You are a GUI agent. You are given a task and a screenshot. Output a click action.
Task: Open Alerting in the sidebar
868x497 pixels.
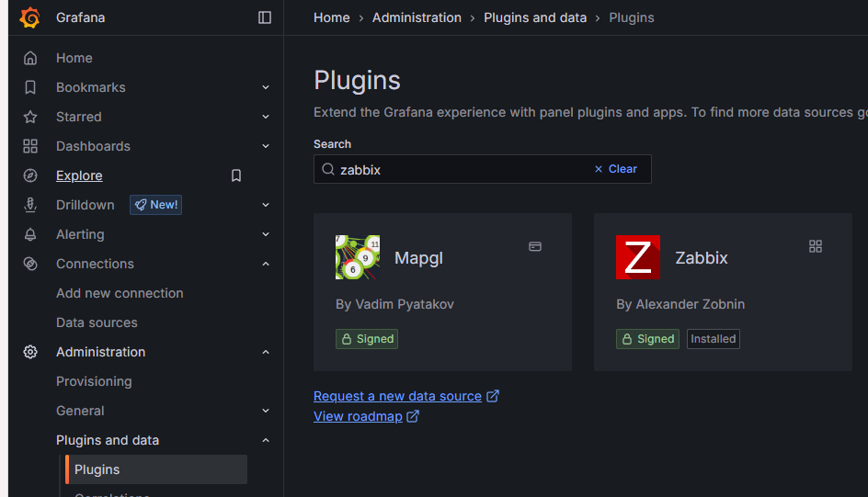80,234
